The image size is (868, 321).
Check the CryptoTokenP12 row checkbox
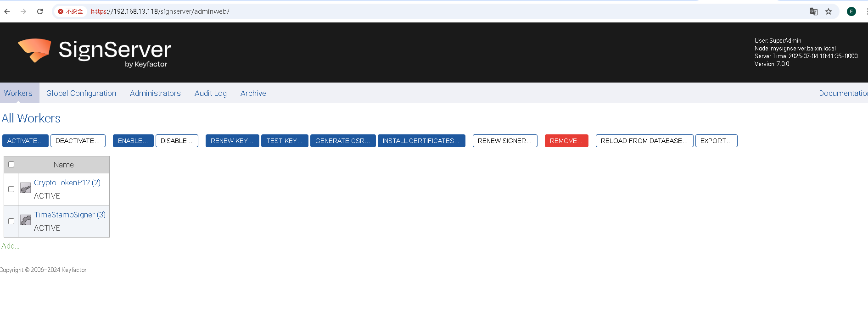[x=11, y=189]
